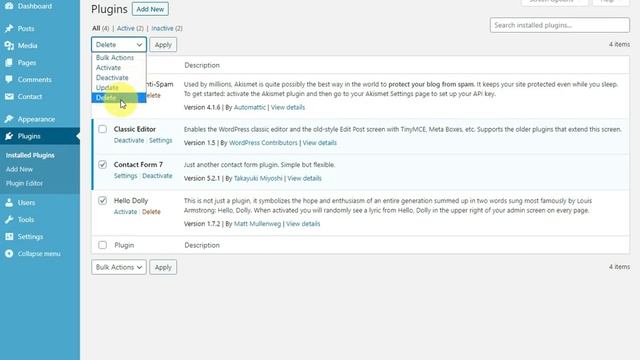Click the Settings sliders icon
640x360 pixels.
tap(9, 237)
